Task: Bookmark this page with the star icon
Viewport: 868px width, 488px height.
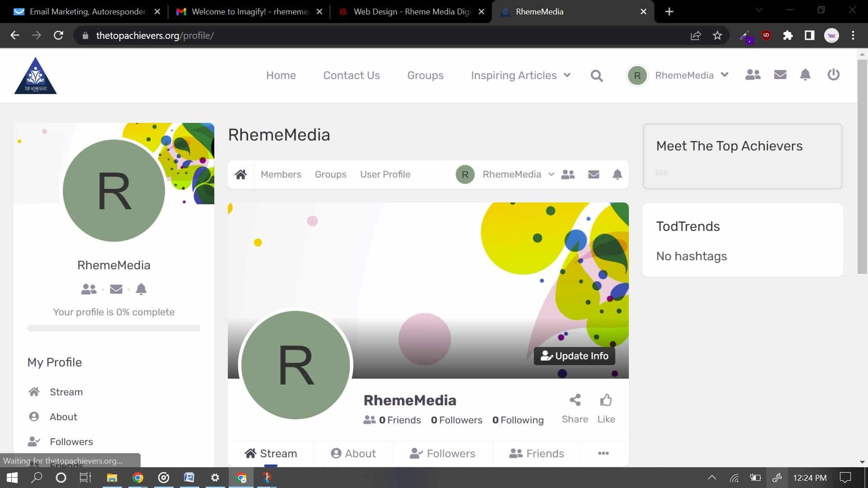Action: (717, 36)
